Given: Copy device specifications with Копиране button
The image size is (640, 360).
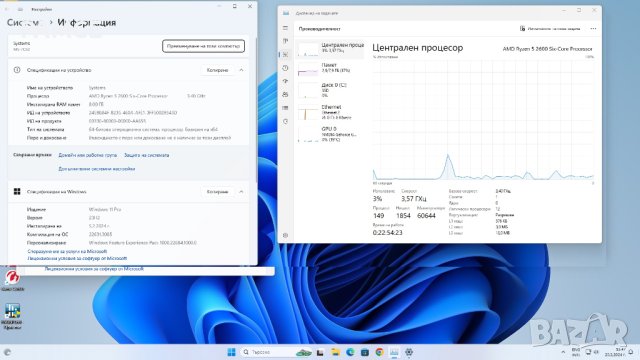Looking at the screenshot, I should (x=217, y=70).
